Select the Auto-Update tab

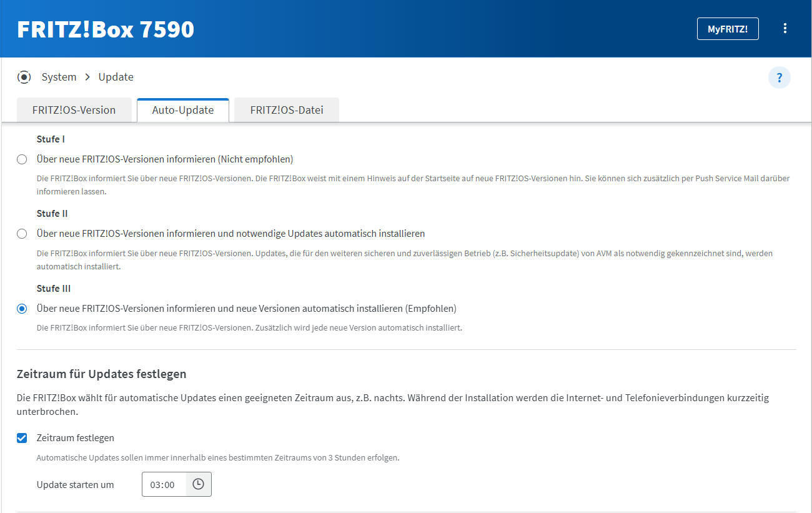coord(183,110)
